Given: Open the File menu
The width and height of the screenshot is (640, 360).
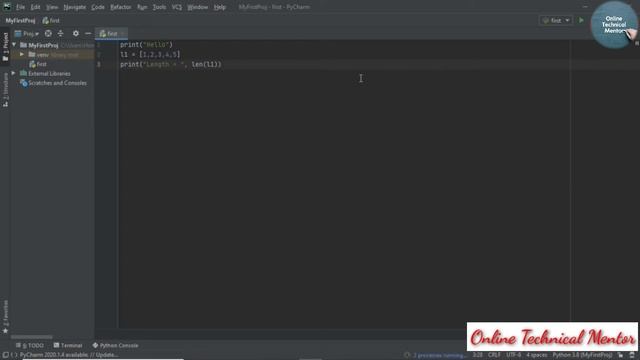Looking at the screenshot, I should (20, 7).
